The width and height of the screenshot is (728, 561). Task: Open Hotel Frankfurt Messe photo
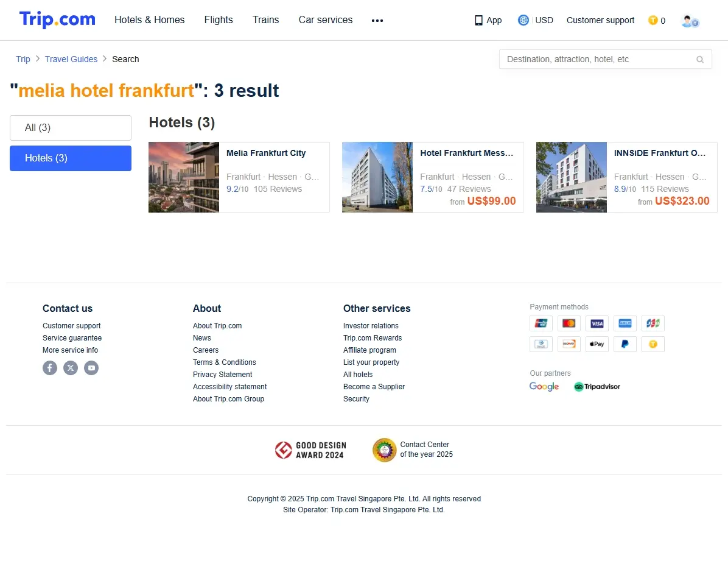377,177
